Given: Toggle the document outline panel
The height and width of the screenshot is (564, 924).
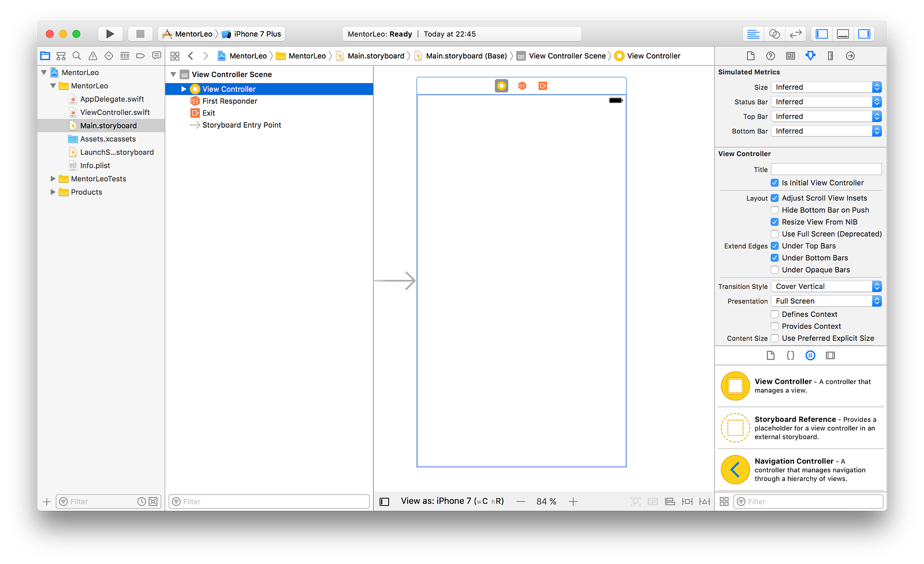Looking at the screenshot, I should 385,502.
